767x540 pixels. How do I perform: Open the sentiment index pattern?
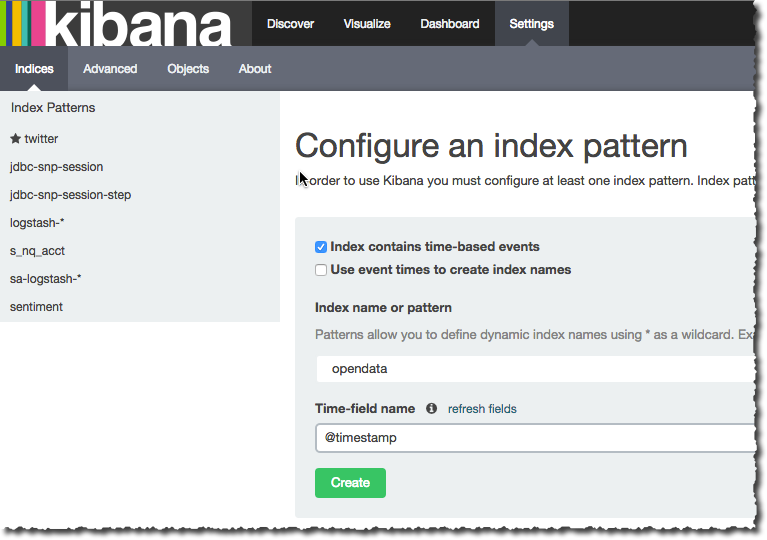[x=36, y=307]
